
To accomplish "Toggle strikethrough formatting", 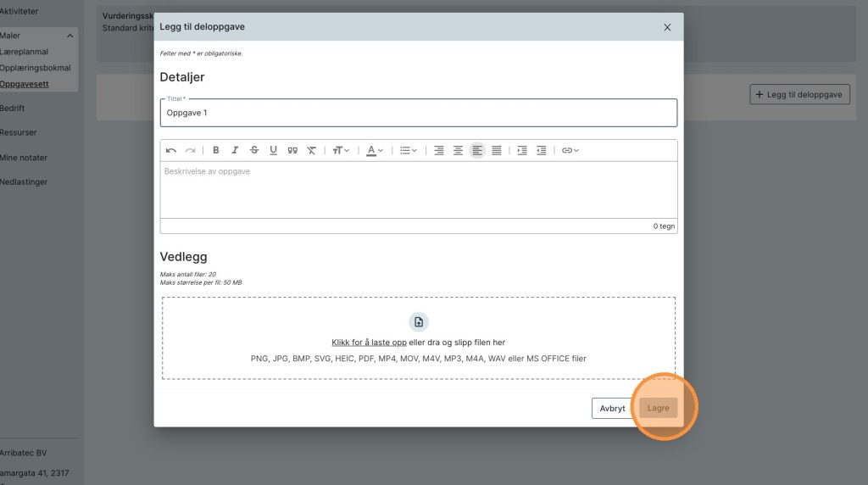I will [254, 151].
